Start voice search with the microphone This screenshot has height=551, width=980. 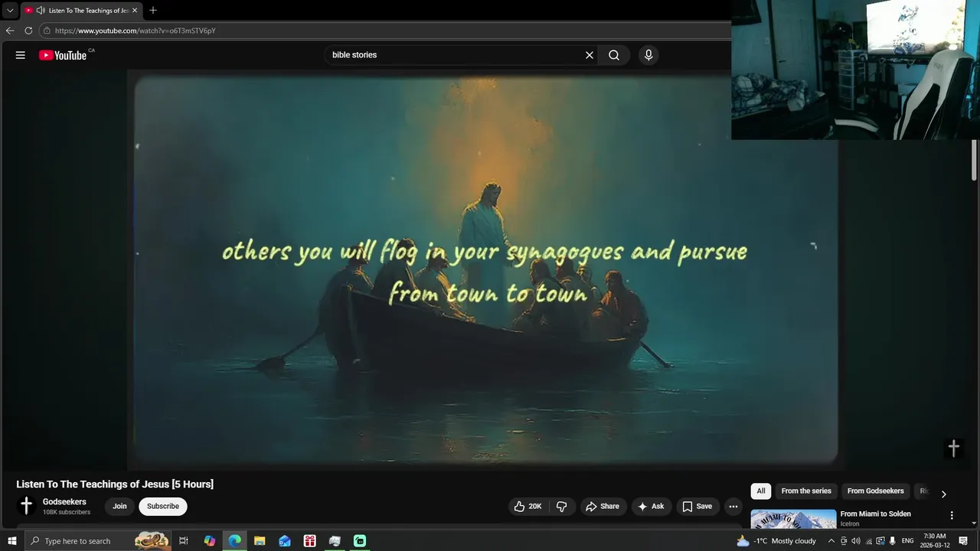(648, 55)
